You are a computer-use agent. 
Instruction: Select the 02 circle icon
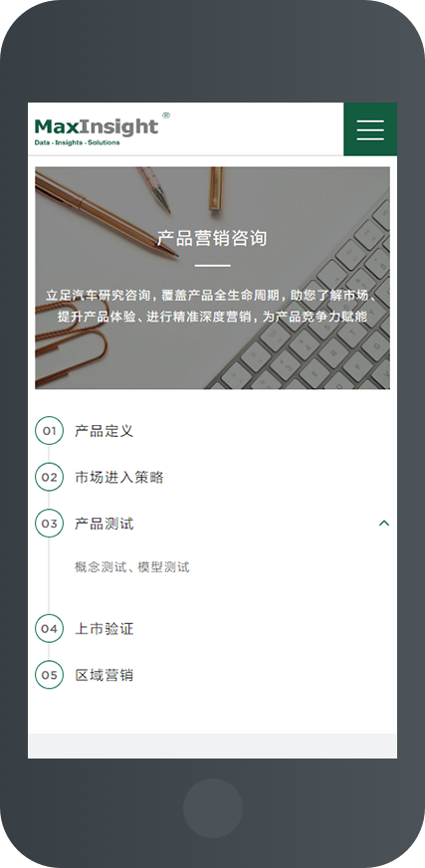point(49,477)
